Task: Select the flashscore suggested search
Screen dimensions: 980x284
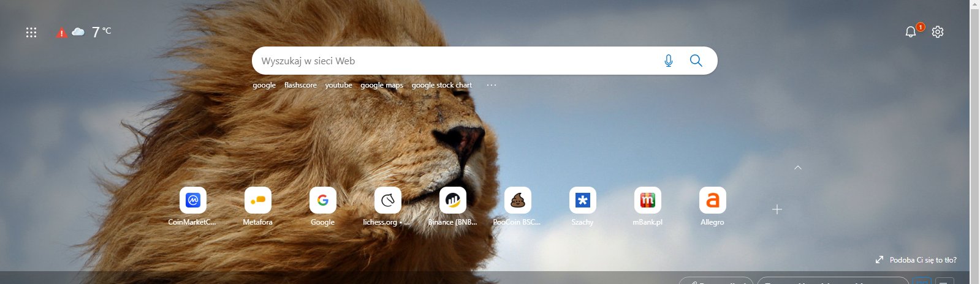Action: pos(300,85)
